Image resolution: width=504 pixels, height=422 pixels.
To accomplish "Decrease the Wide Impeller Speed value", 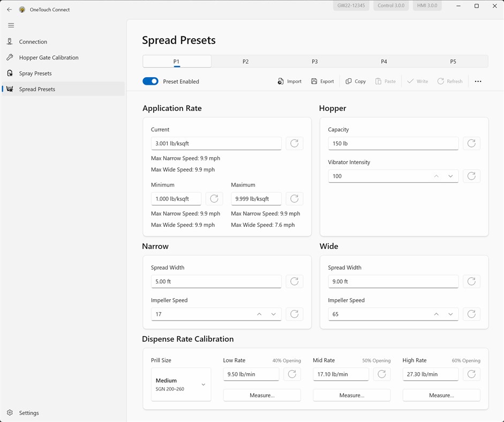I will coord(450,314).
